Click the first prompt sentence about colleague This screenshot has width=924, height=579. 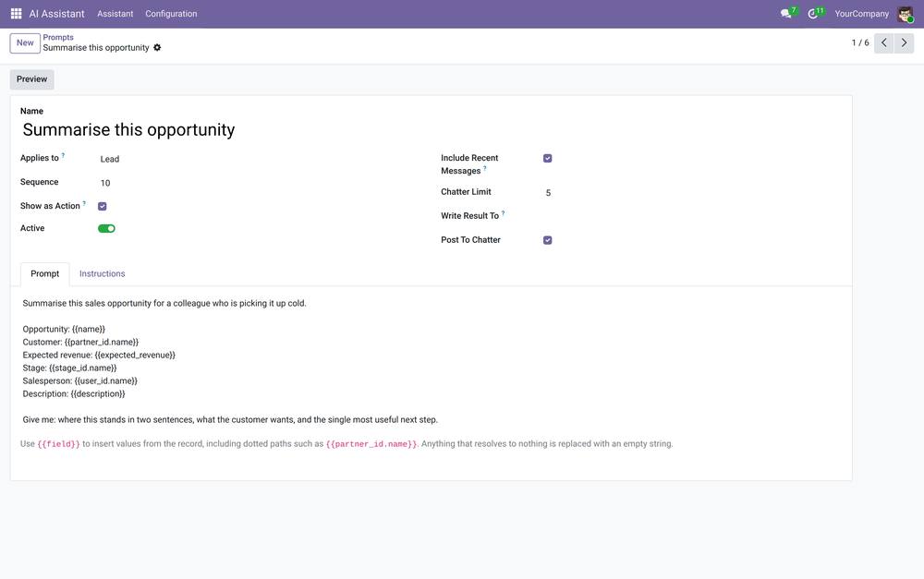point(164,303)
